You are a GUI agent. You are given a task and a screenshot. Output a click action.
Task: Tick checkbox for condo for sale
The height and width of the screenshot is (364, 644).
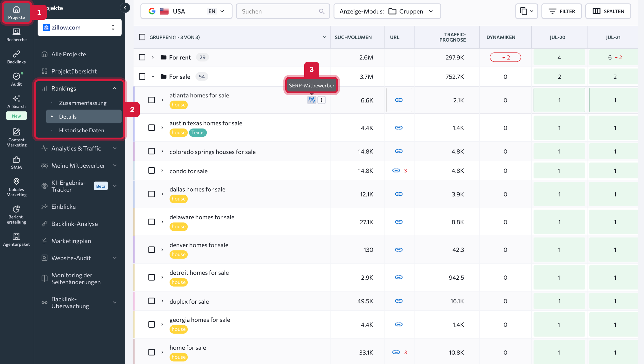[x=152, y=171]
